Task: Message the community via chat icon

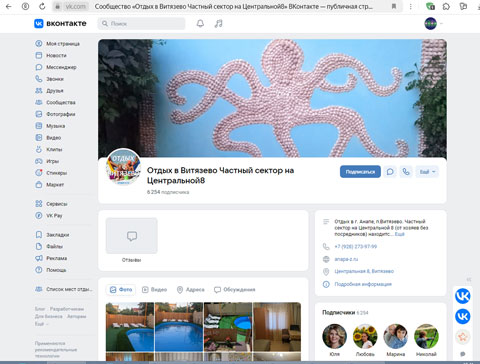Action: click(x=390, y=172)
